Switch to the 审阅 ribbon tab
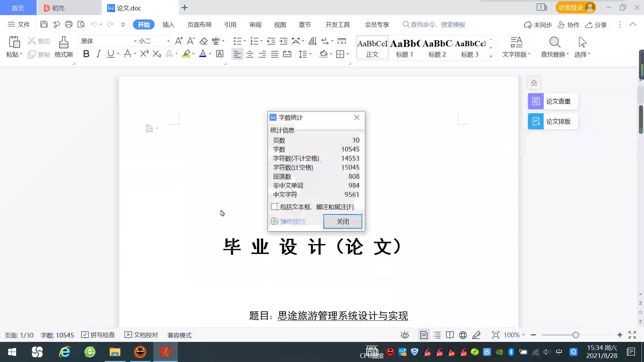The image size is (644, 362). [x=255, y=25]
